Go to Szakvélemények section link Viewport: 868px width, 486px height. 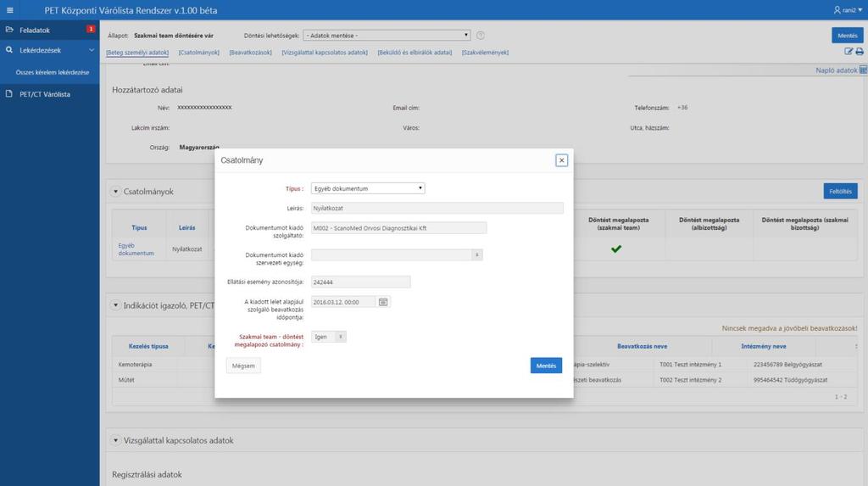pyautogui.click(x=485, y=52)
